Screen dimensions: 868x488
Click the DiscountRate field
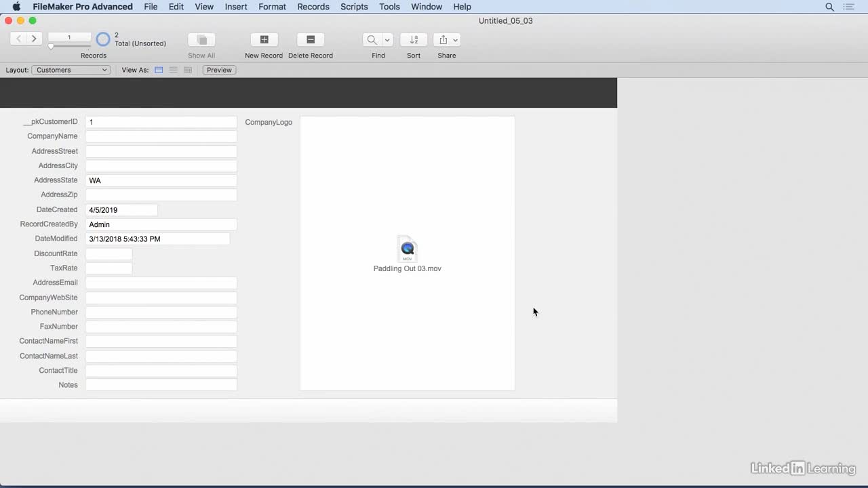[108, 253]
